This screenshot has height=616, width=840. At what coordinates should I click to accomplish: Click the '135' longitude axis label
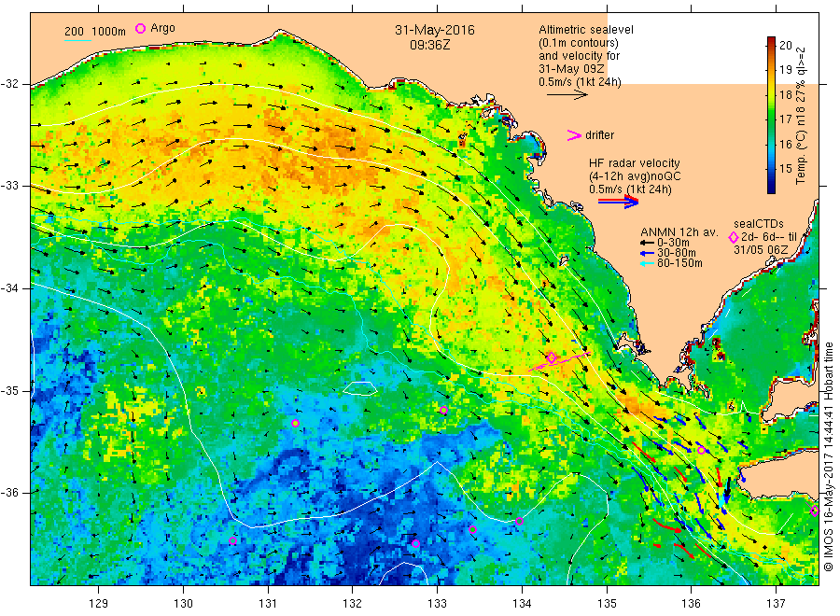point(607,603)
